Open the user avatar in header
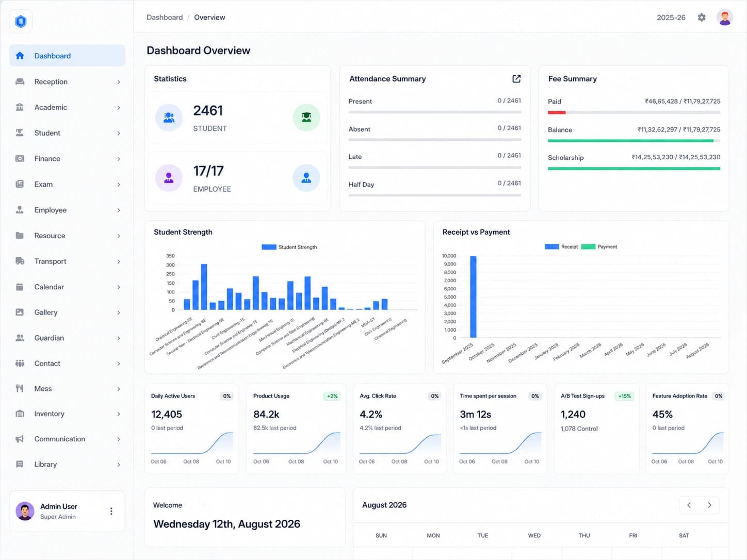Screen dimensions: 747x560 tap(725, 18)
